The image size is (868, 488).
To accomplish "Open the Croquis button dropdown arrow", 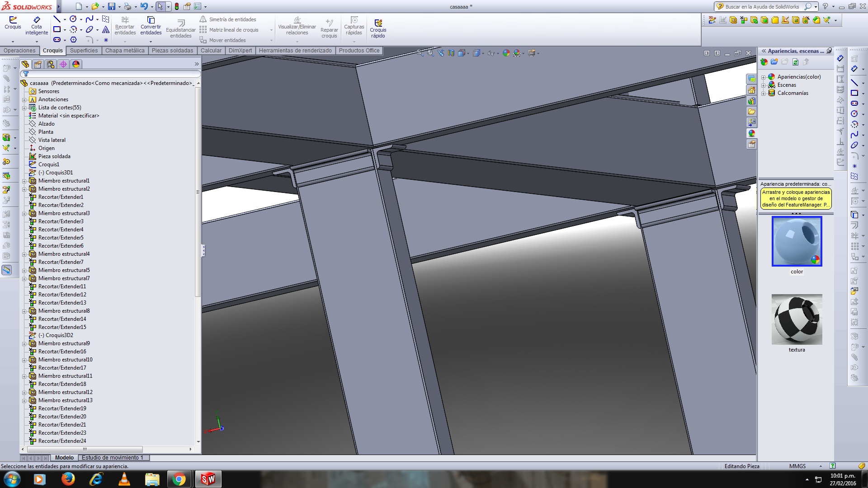I will (x=13, y=41).
